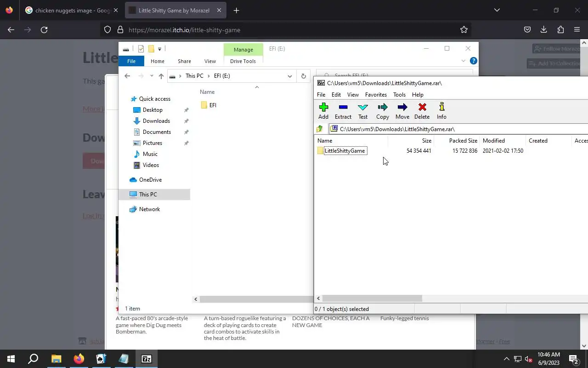Reload the page in Firefox

tap(44, 30)
